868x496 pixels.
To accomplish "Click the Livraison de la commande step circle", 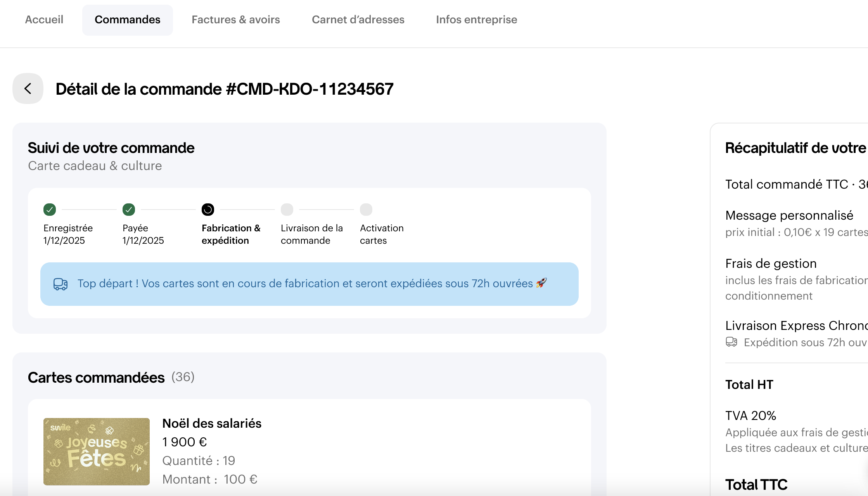I will [287, 210].
